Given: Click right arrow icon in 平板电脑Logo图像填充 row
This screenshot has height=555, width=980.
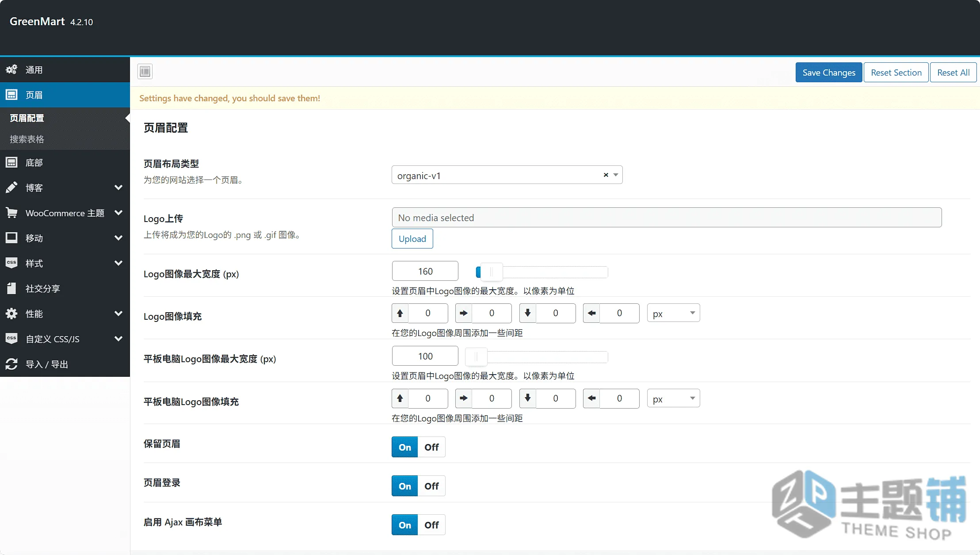Looking at the screenshot, I should pos(464,398).
